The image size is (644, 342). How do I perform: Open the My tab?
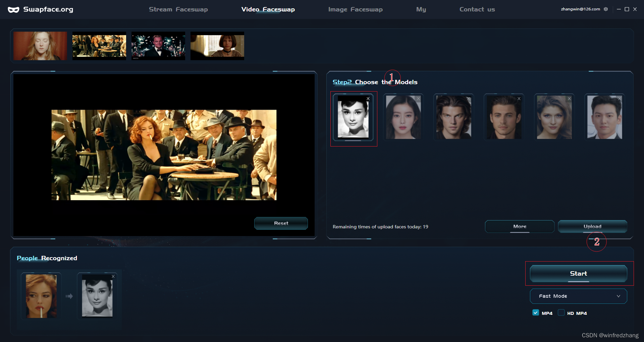tap(421, 9)
